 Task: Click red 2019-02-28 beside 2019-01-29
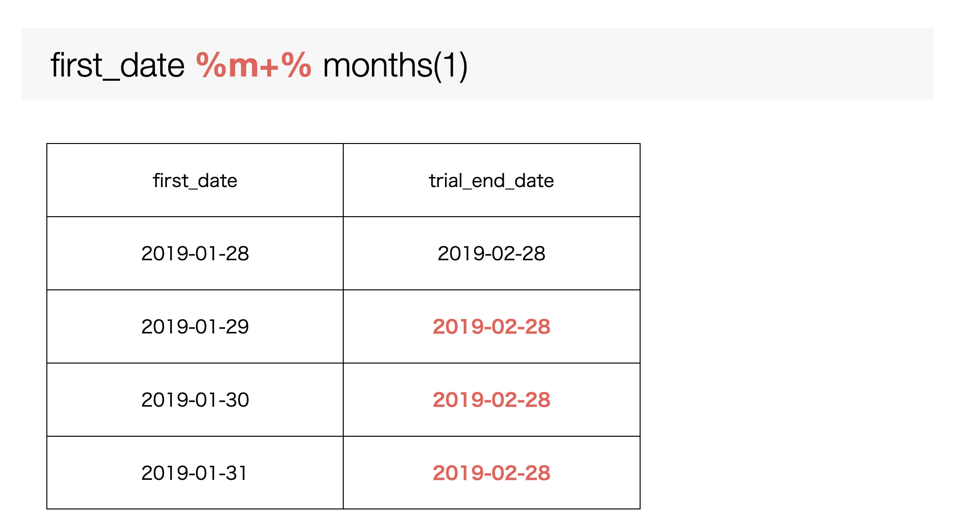click(x=491, y=327)
